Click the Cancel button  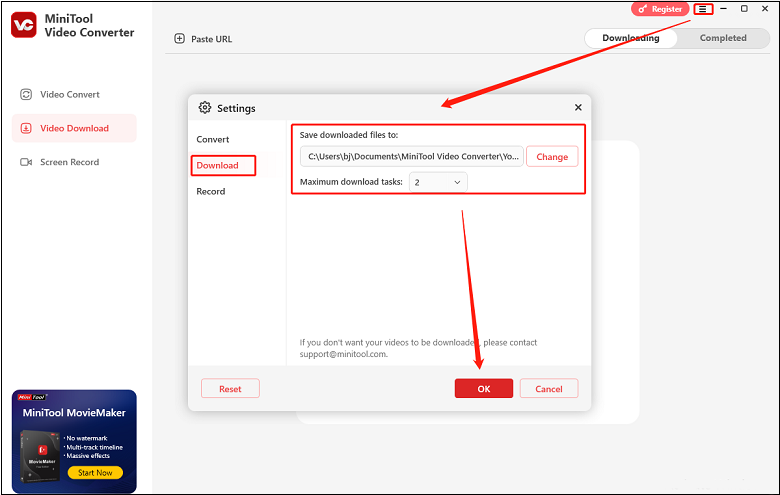click(549, 389)
